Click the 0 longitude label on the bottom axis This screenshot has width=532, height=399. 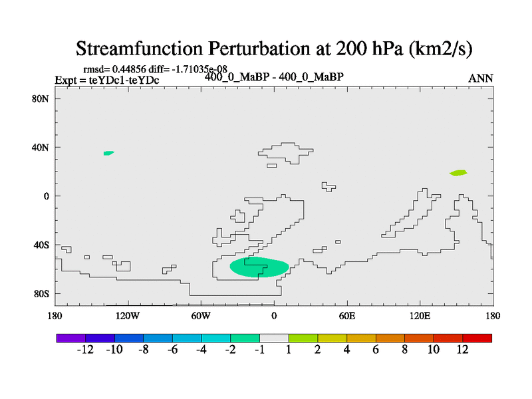point(274,315)
